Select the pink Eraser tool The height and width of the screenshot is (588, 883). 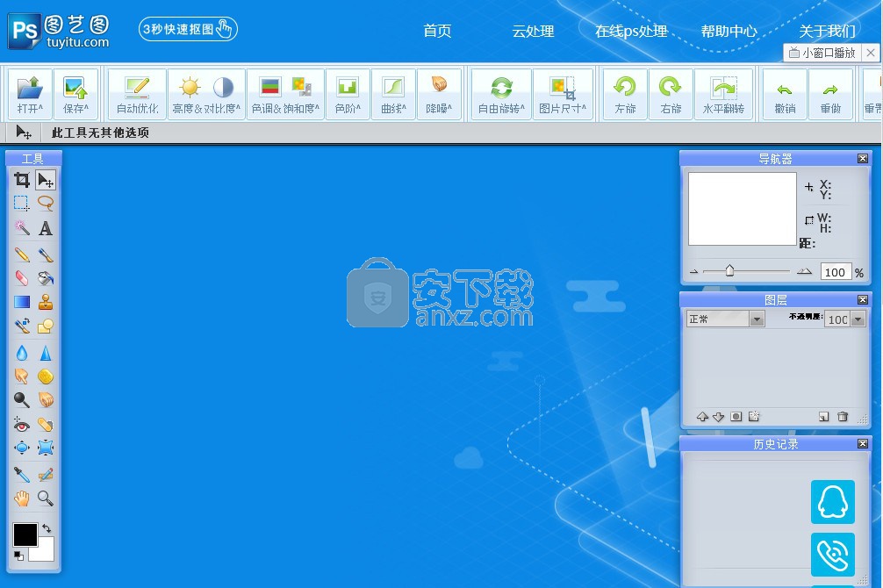click(x=22, y=278)
